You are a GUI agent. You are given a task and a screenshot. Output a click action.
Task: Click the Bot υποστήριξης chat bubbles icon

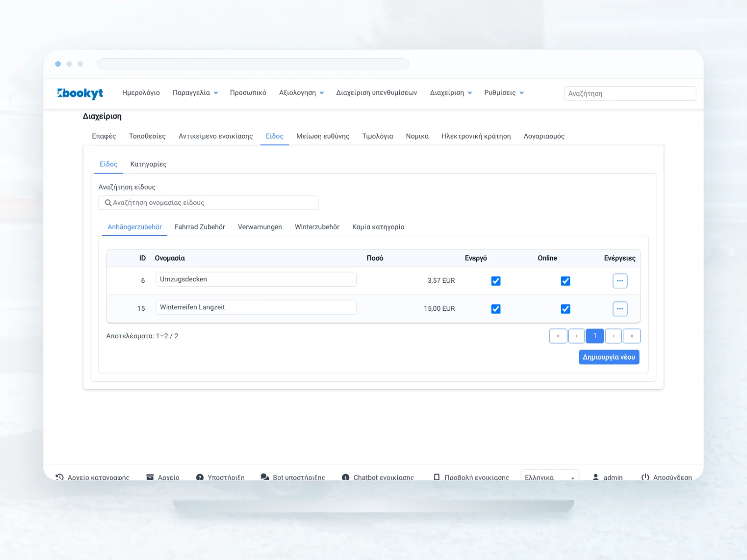[x=265, y=477]
